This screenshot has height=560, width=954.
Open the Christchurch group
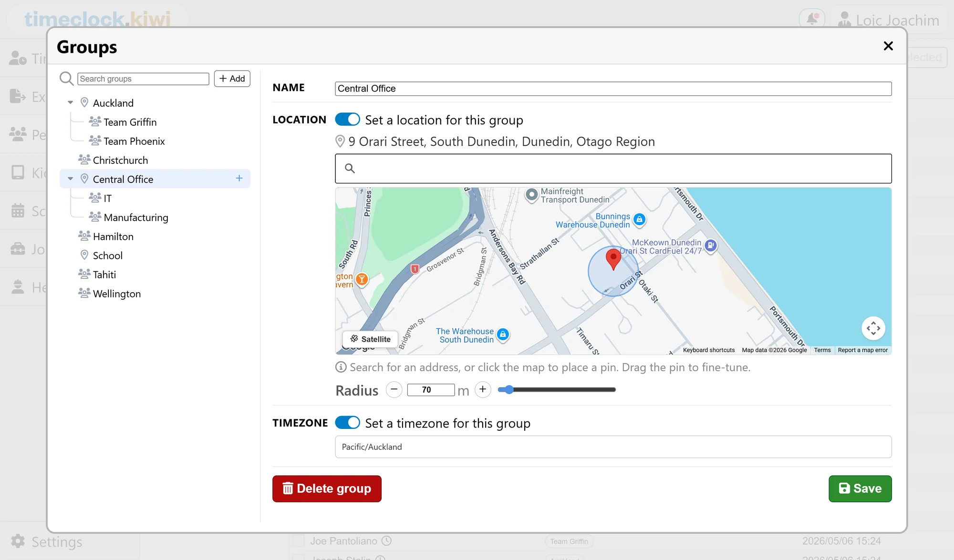[x=120, y=160]
